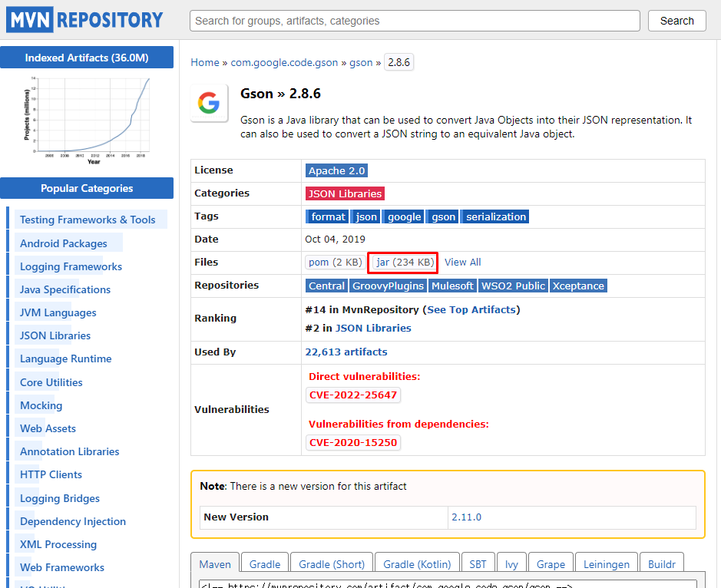
Task: Click the 2.8.6 version breadcrumb
Action: (399, 62)
